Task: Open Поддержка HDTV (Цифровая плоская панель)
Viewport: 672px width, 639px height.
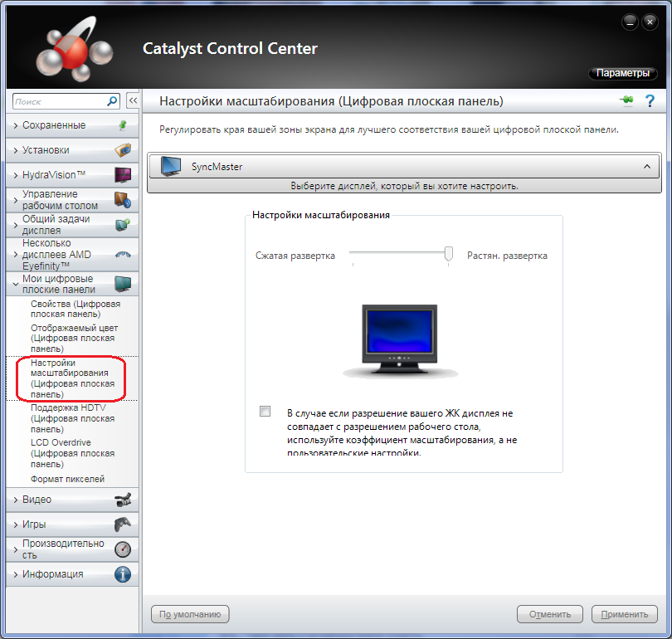Action: pyautogui.click(x=72, y=418)
